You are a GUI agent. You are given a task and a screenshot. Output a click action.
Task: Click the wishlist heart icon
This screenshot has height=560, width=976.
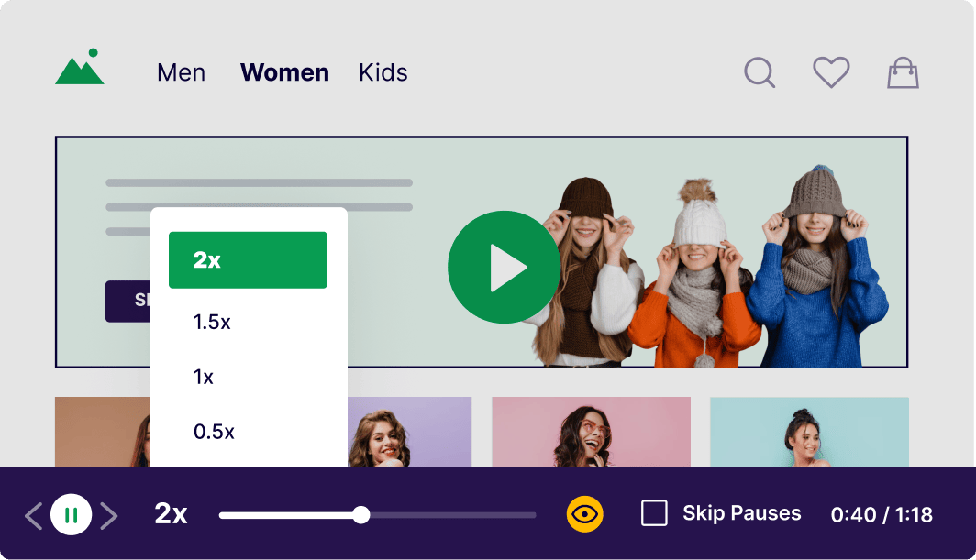coord(830,72)
